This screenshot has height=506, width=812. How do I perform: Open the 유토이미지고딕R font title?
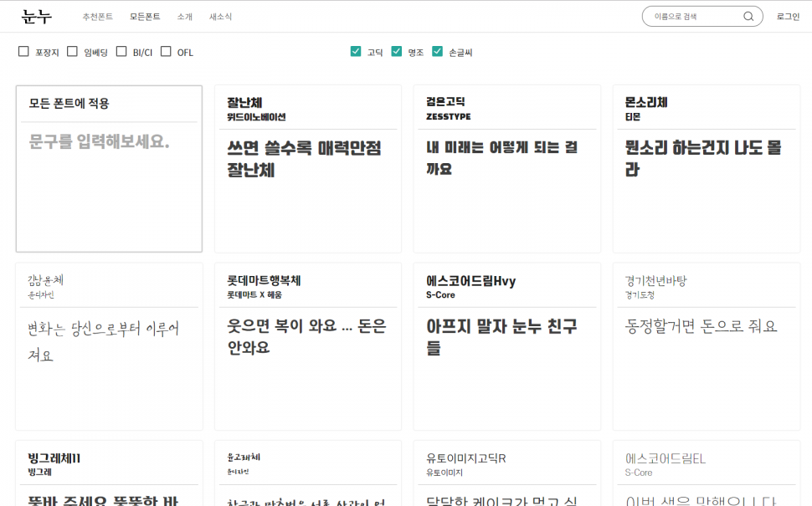(x=466, y=458)
